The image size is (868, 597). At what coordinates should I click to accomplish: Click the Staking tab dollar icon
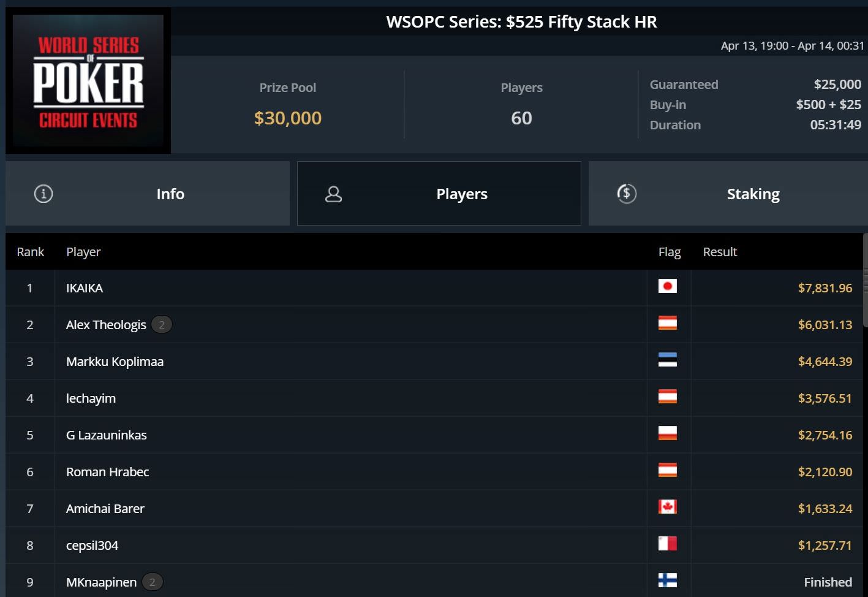[627, 194]
